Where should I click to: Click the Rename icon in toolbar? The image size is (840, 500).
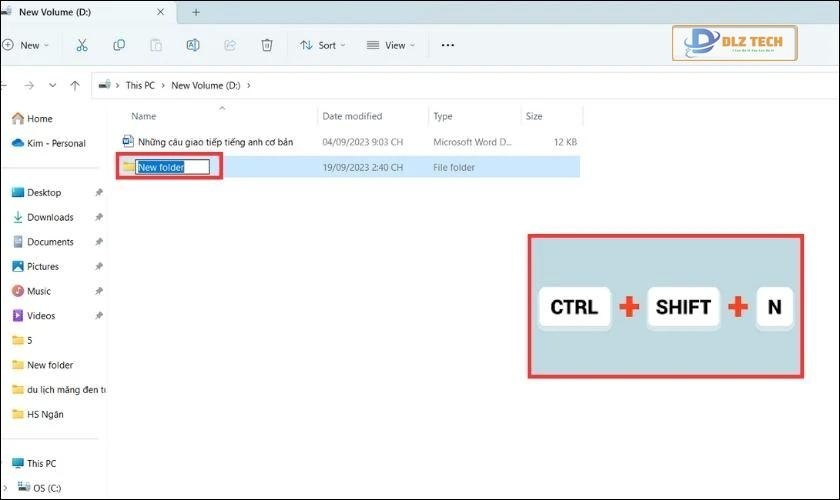tap(193, 45)
